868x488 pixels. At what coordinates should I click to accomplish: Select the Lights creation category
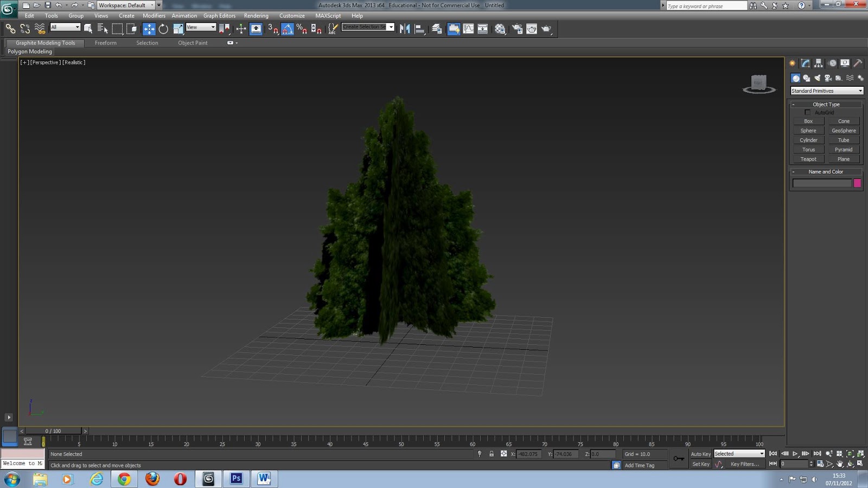pyautogui.click(x=818, y=78)
